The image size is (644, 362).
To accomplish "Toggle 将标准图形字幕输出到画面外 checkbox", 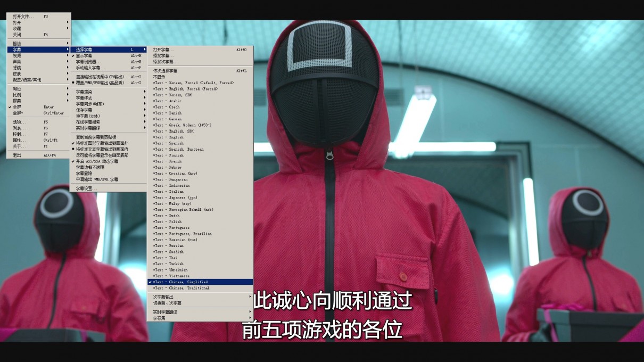I will coord(109,143).
